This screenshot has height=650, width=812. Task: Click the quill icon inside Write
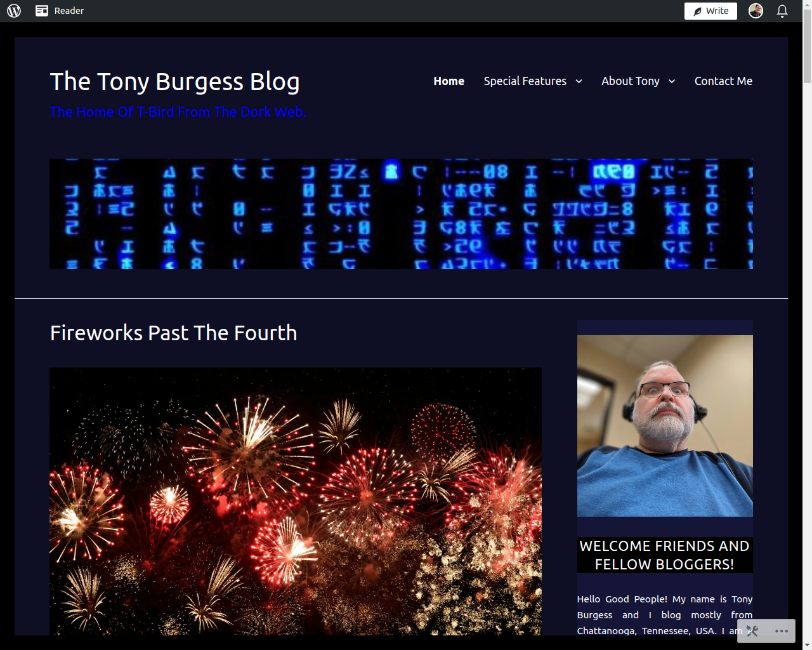coord(697,11)
